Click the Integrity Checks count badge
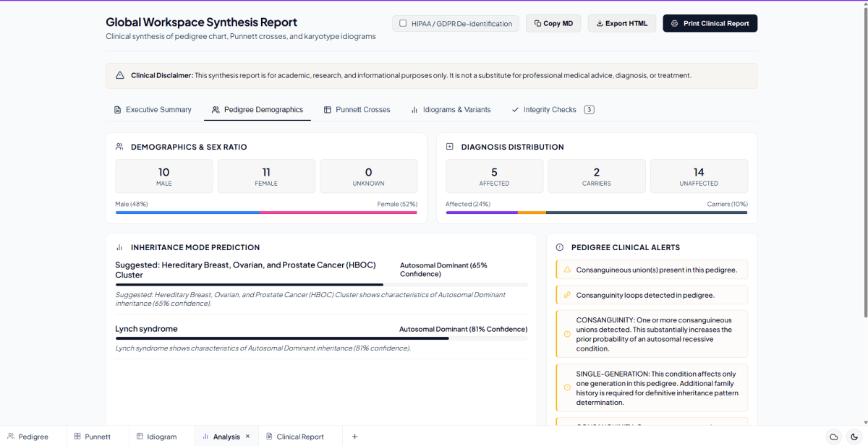 [x=589, y=110]
